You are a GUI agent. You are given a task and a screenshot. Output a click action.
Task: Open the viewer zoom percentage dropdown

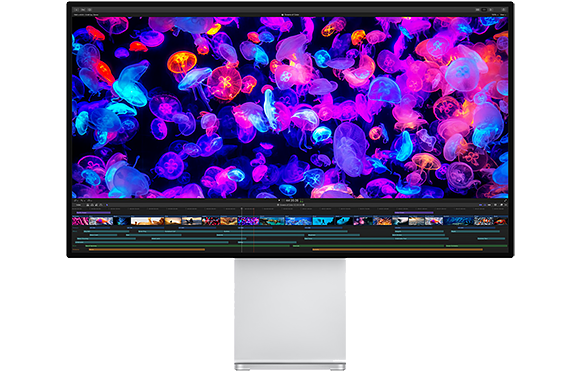[495, 14]
